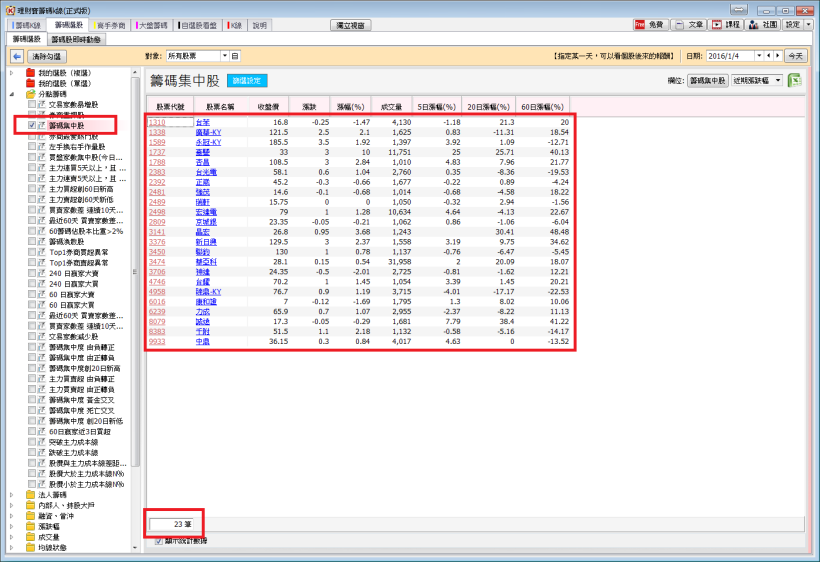Screen dimensions: 820x562
Task: Click the 今天 today button
Action: 796,57
